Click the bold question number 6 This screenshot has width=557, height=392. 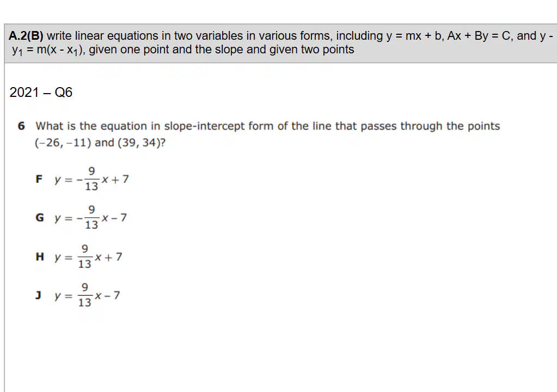(x=21, y=126)
